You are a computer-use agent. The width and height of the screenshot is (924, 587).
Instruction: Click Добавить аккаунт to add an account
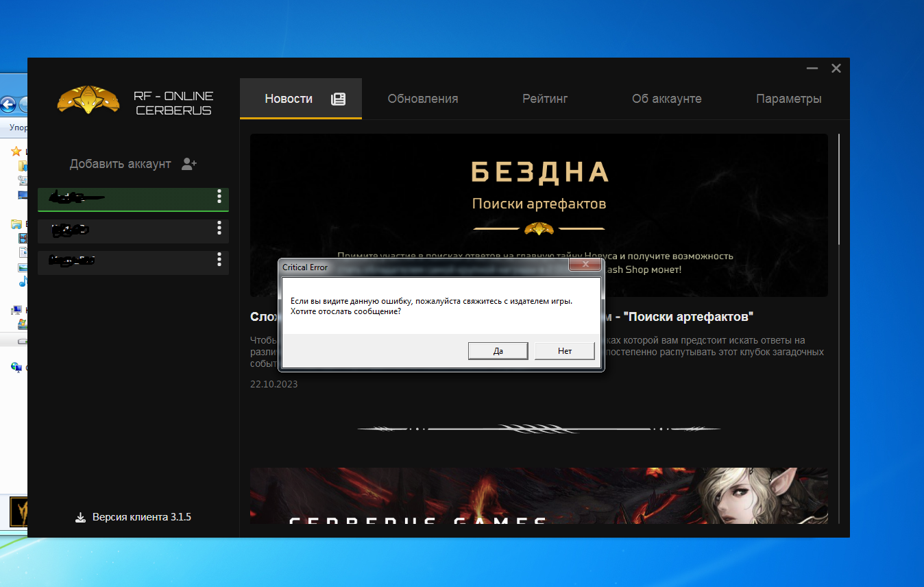tap(134, 164)
